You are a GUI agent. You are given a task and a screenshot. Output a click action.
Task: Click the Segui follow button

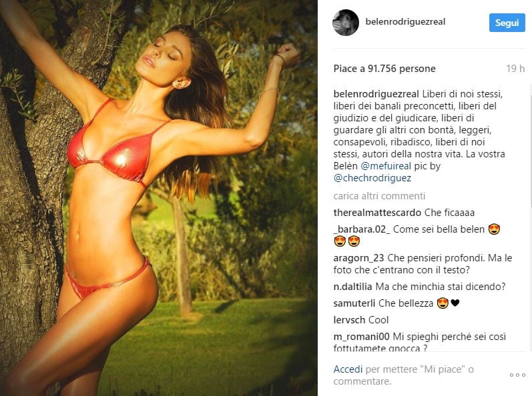tap(507, 23)
